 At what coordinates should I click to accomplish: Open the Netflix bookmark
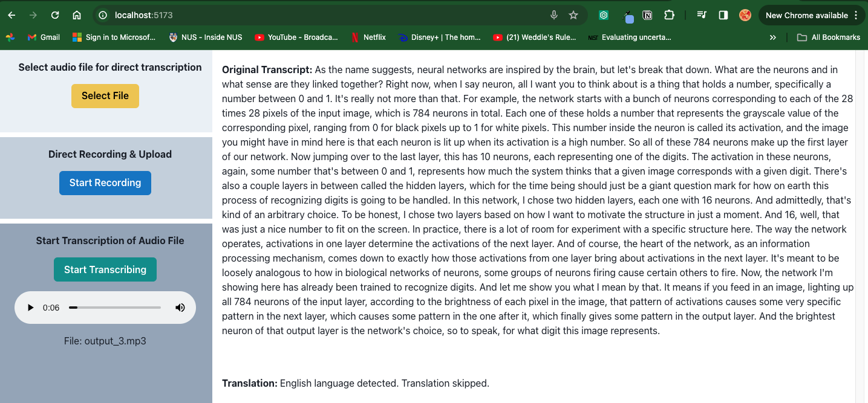point(368,37)
